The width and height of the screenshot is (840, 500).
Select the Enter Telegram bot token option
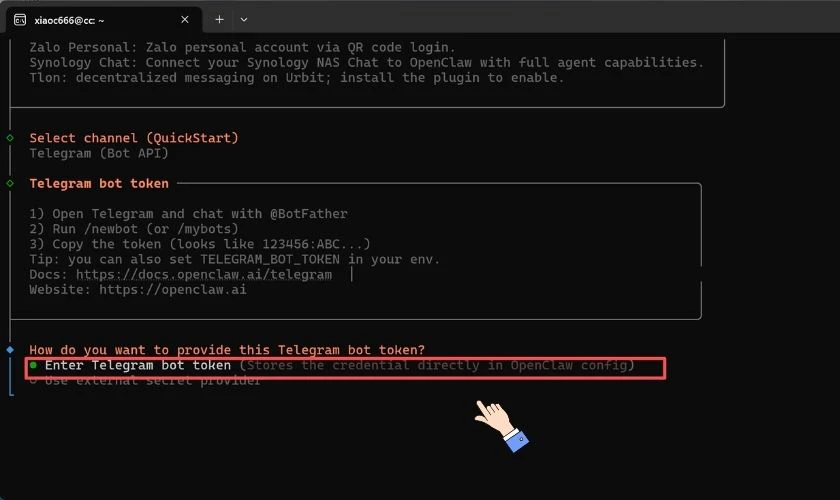coord(138,366)
